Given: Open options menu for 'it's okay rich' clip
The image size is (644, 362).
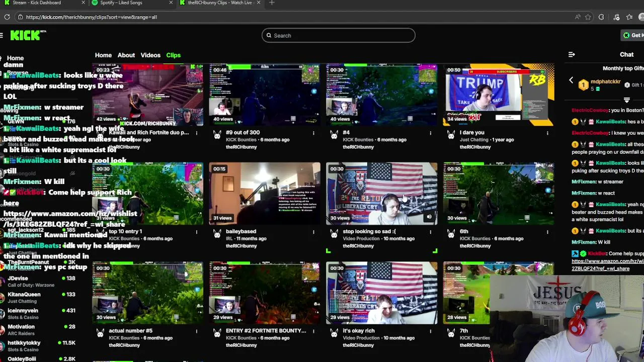Looking at the screenshot, I should click(430, 331).
